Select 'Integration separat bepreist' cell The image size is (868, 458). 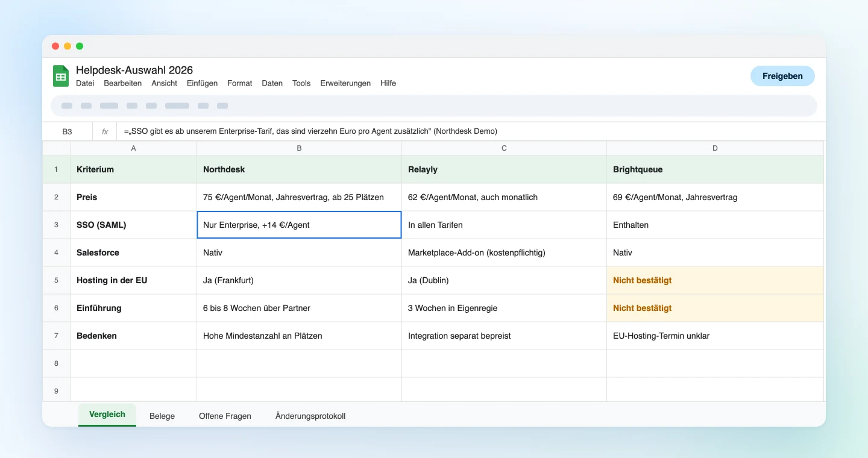[505, 336]
